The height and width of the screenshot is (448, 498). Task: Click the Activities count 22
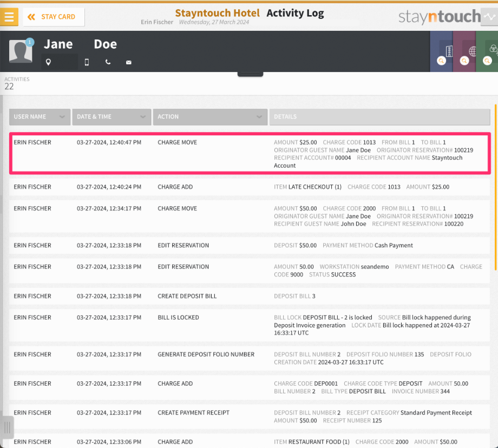point(9,87)
